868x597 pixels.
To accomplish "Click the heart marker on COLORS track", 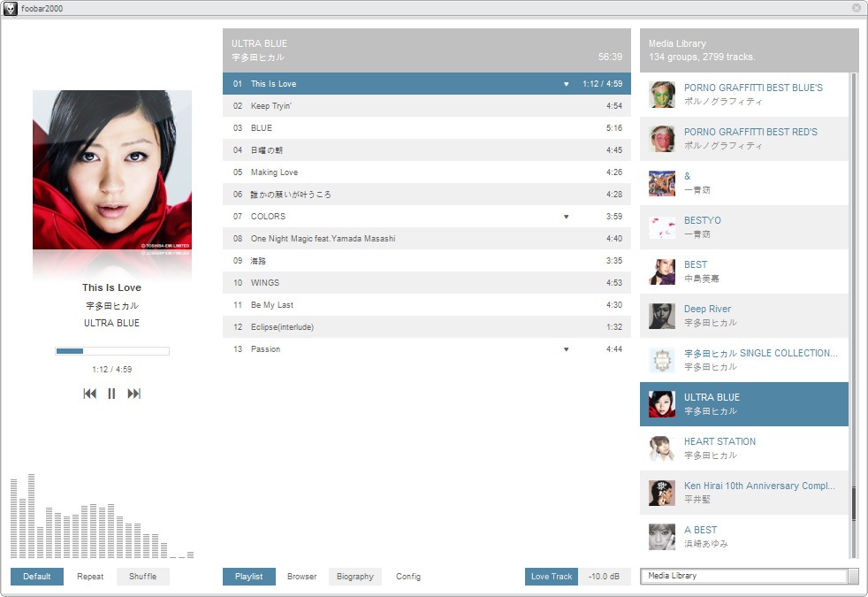I will coord(566,217).
